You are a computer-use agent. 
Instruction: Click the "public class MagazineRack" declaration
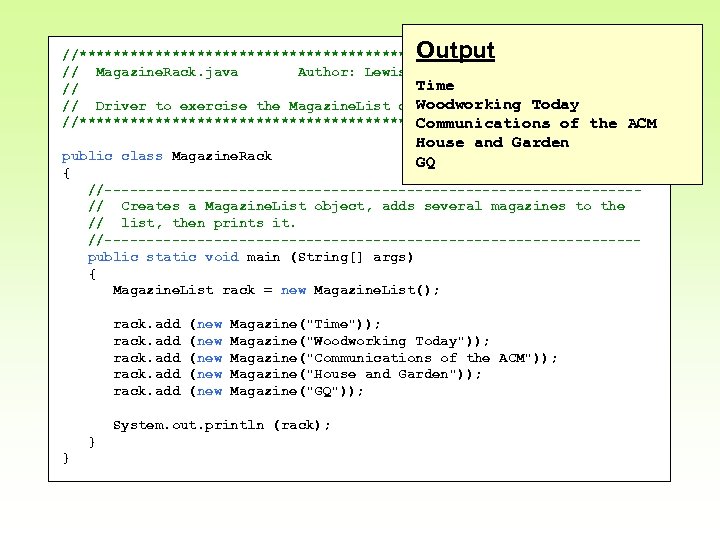tap(167, 156)
